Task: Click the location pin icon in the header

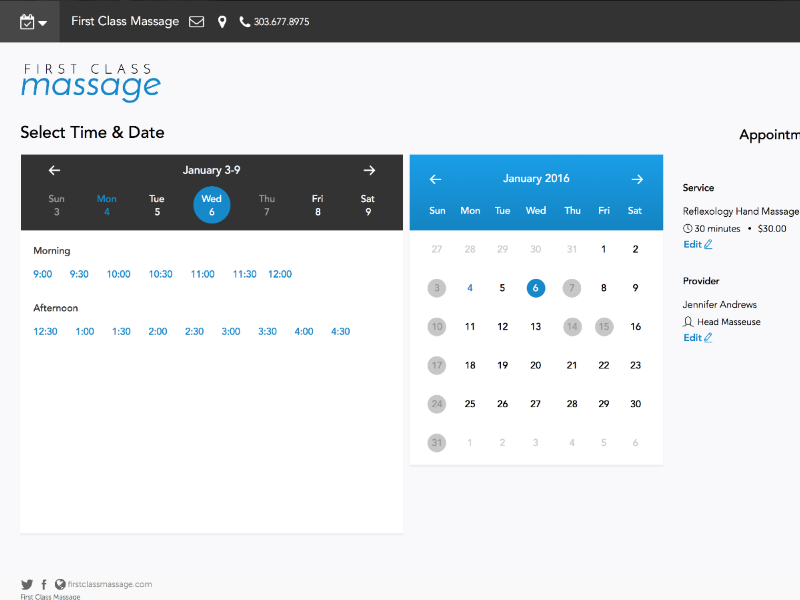Action: click(222, 20)
